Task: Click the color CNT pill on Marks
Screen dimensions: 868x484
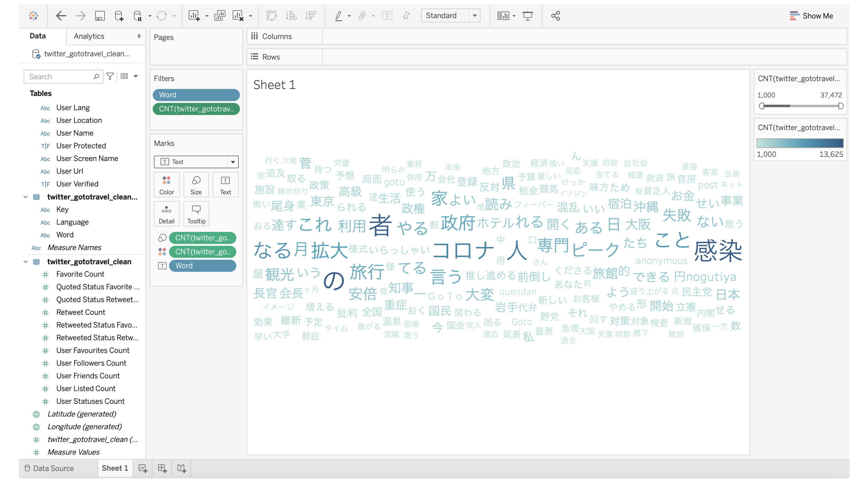Action: click(x=203, y=252)
